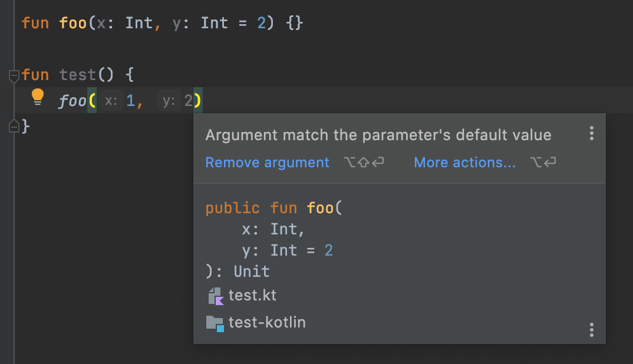Click the default value 2 in foo declaration
Viewport: 633px width, 364px height.
tap(262, 23)
